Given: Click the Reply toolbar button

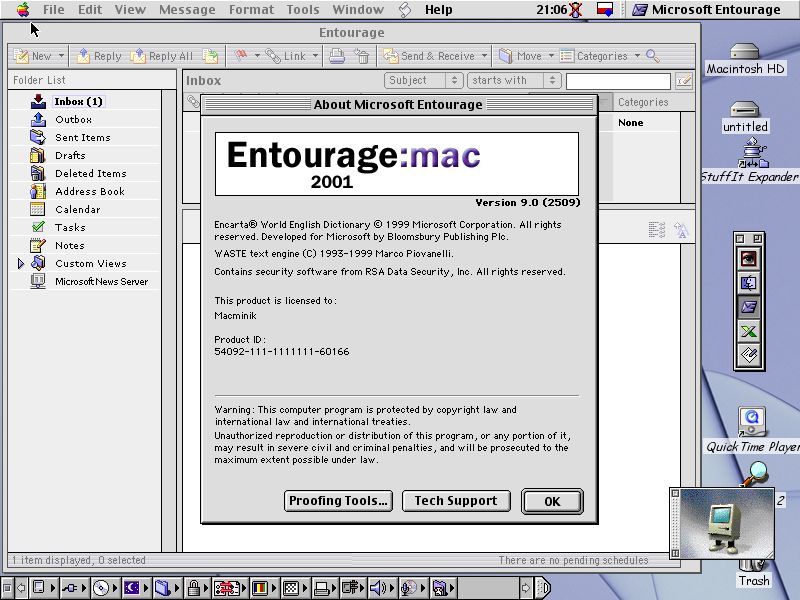Looking at the screenshot, I should pos(99,56).
